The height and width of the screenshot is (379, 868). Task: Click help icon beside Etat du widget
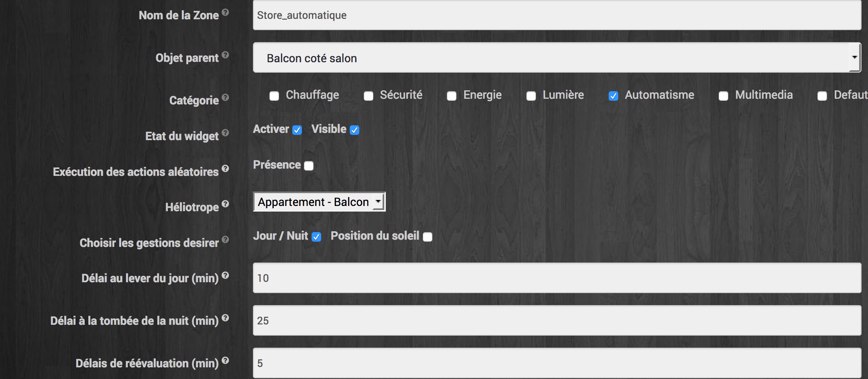[225, 133]
